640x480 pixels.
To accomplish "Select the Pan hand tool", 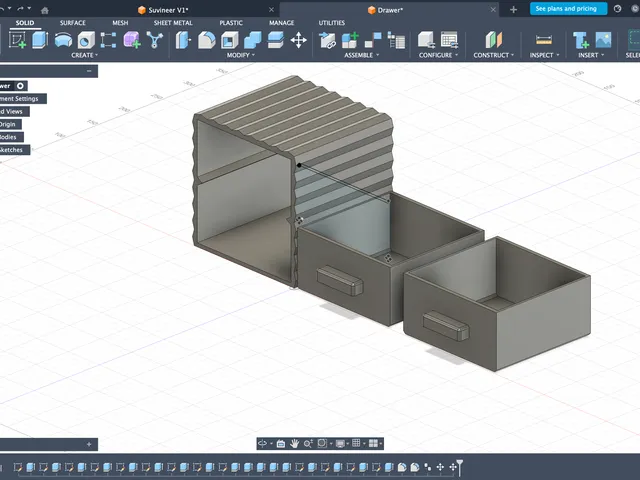I will tap(294, 443).
